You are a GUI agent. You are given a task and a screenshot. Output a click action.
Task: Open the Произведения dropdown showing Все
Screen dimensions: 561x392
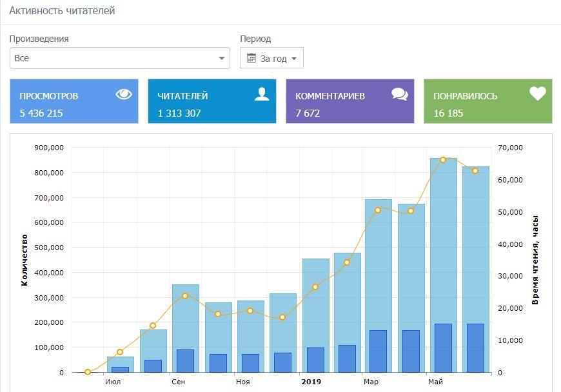[x=119, y=58]
